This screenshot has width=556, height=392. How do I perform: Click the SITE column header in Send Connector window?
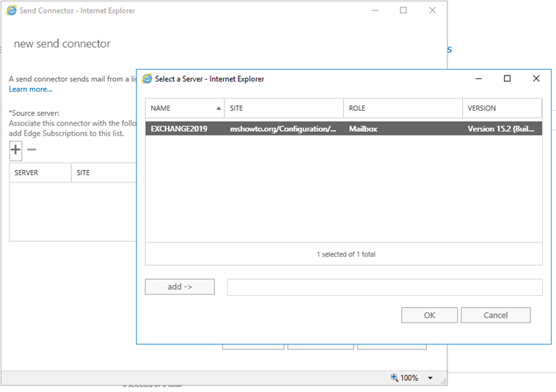click(104, 172)
